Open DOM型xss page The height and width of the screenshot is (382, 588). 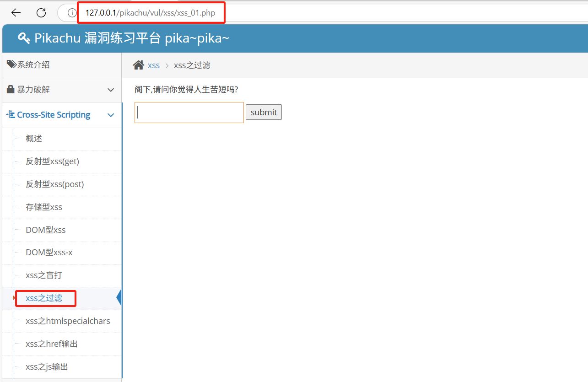(x=46, y=230)
